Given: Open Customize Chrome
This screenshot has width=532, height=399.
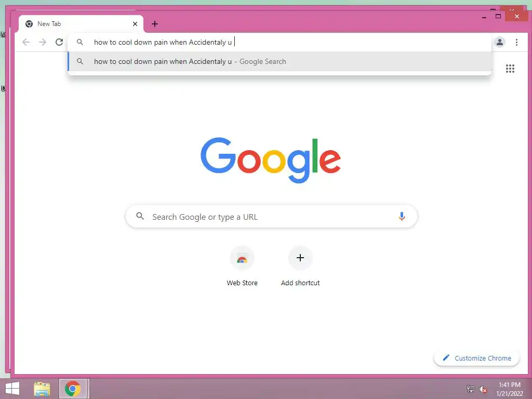Looking at the screenshot, I should [476, 358].
